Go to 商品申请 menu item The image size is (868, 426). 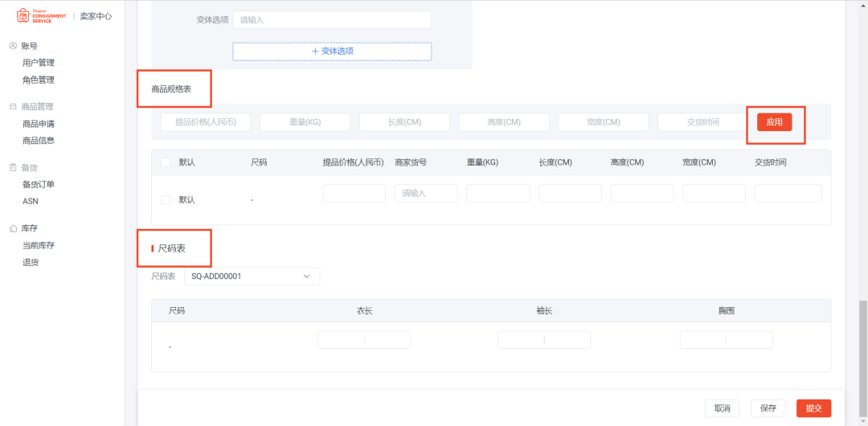(x=39, y=124)
